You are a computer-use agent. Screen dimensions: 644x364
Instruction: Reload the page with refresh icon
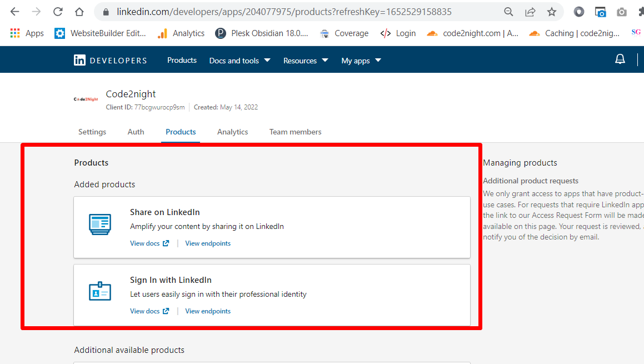point(58,12)
